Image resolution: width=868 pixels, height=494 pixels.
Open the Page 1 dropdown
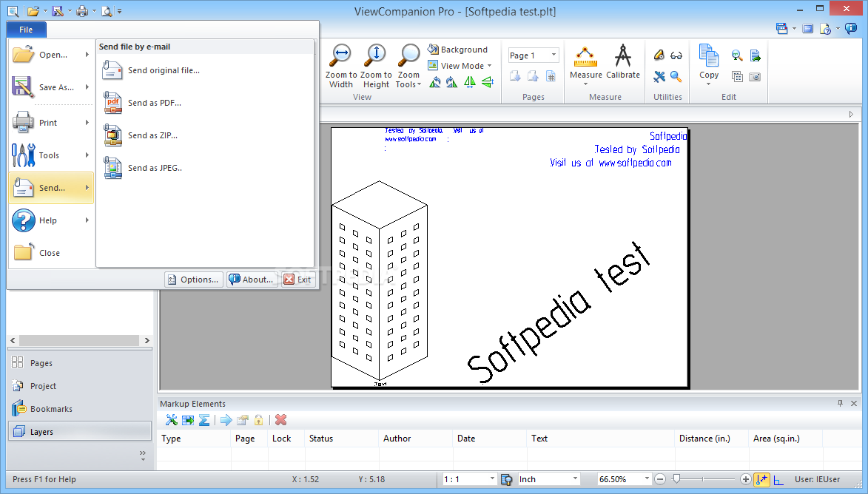554,55
